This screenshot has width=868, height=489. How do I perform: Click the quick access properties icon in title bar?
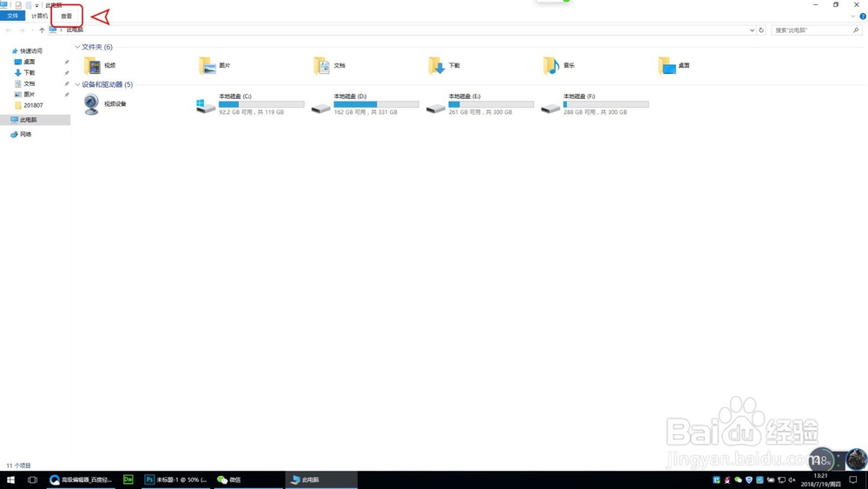tap(18, 5)
